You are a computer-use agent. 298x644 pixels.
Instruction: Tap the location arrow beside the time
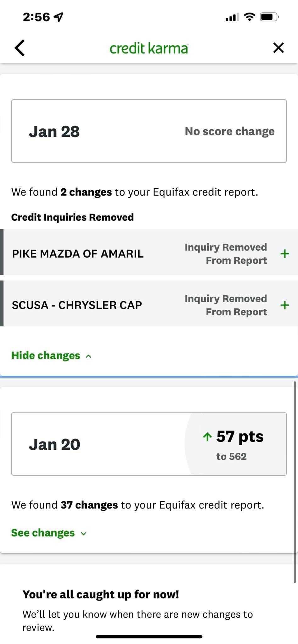[x=59, y=17]
